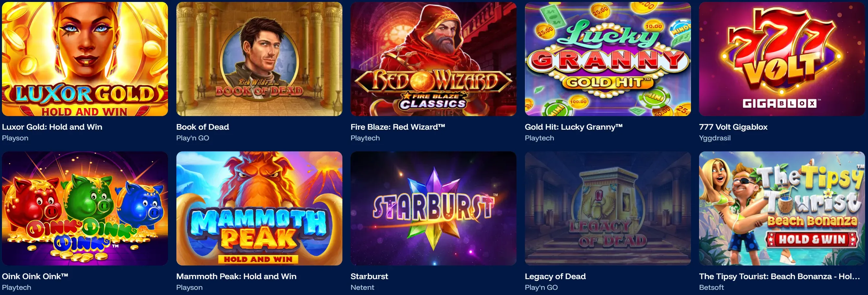Click the 'Fire Blaze: Red Wizard™' title
The image size is (868, 295).
pyautogui.click(x=398, y=127)
